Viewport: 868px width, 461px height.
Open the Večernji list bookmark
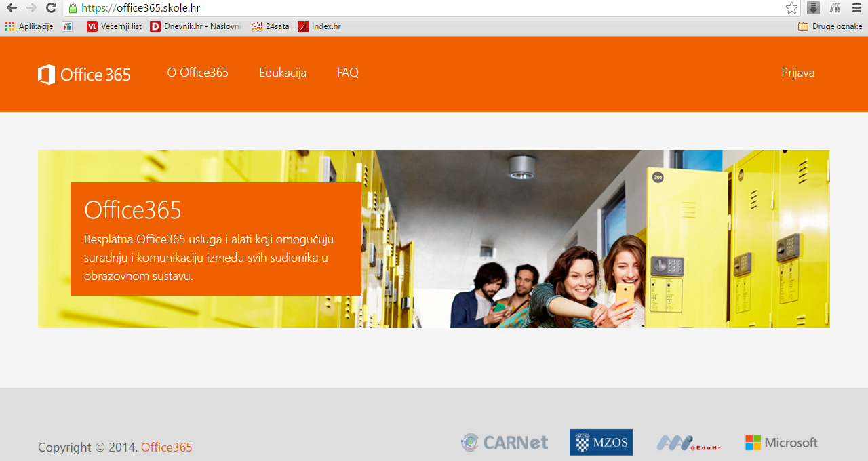(x=115, y=26)
